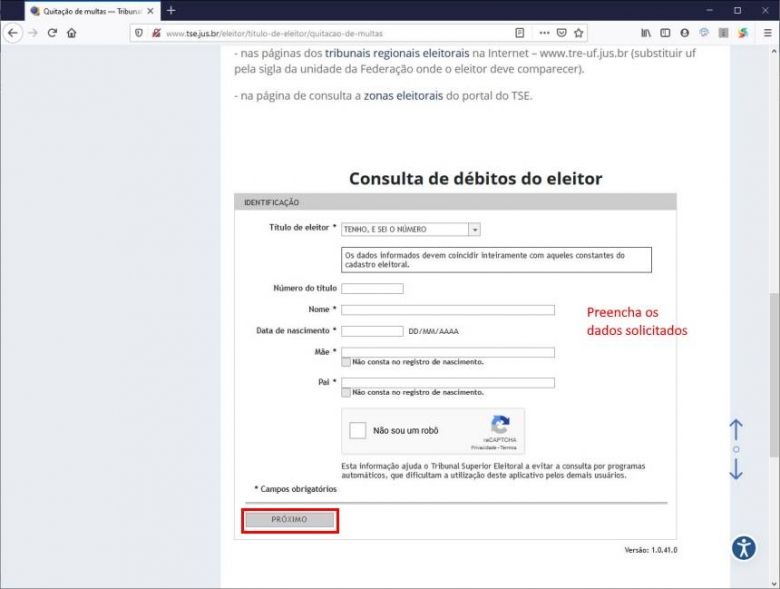Click the reCAPTCHA logo
The height and width of the screenshot is (589, 780).
tap(500, 425)
